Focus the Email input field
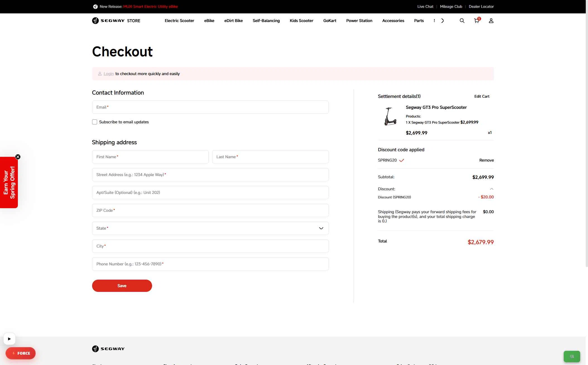Viewport: 588px width, 365px height. tap(210, 107)
